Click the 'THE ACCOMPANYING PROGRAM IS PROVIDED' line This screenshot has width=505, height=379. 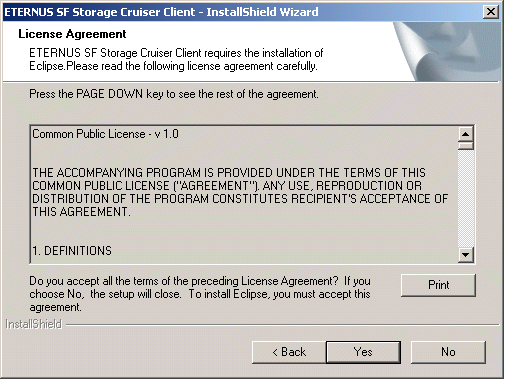[229, 173]
